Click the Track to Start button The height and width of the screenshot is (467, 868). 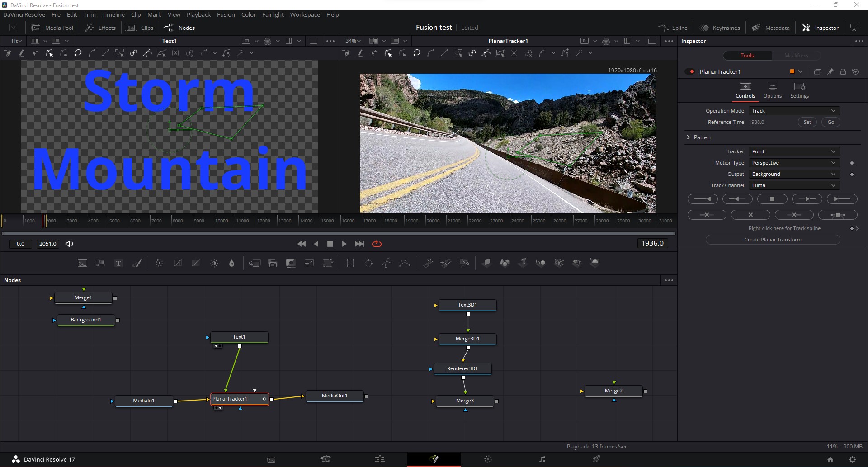point(703,199)
